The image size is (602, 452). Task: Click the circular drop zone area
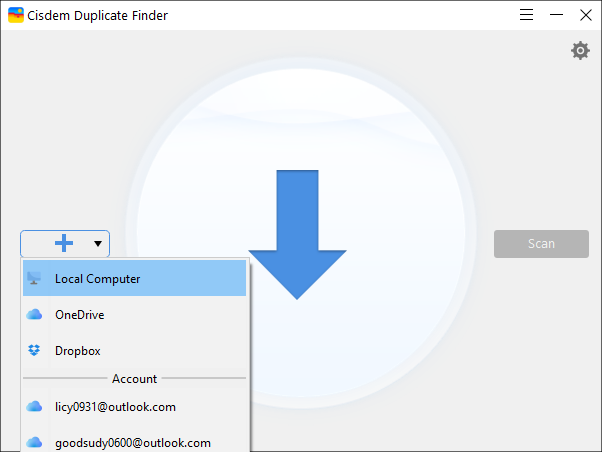pos(301,232)
